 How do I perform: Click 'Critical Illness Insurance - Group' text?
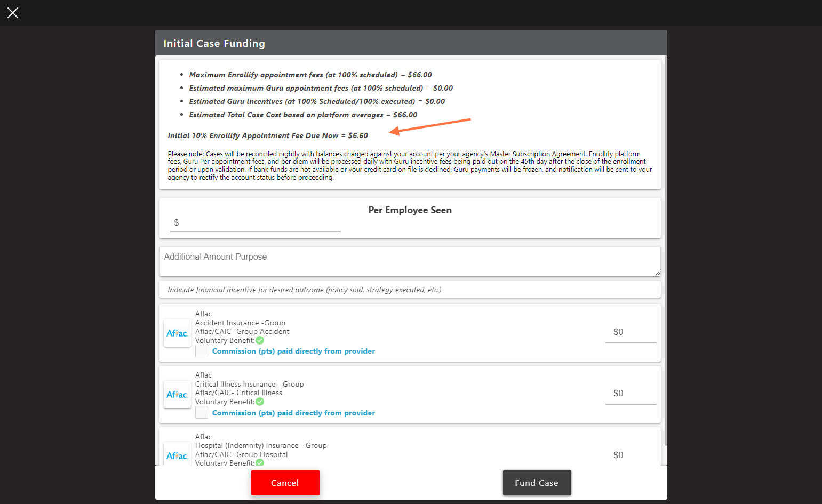point(249,384)
